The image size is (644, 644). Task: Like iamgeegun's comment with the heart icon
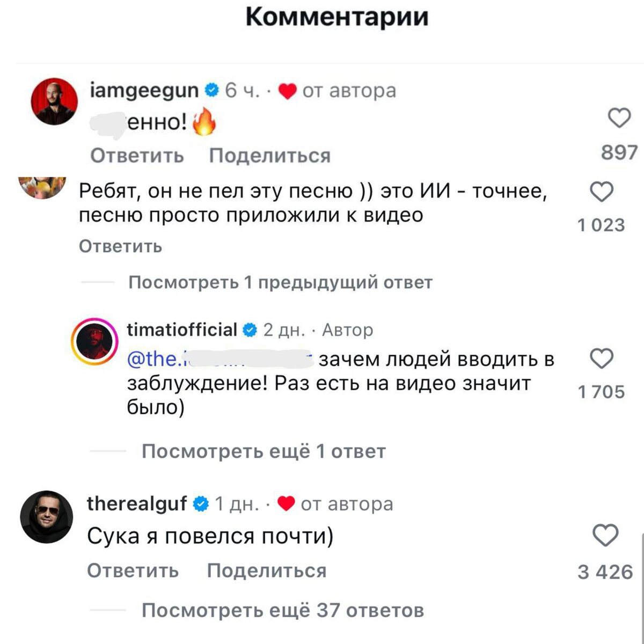(x=618, y=117)
